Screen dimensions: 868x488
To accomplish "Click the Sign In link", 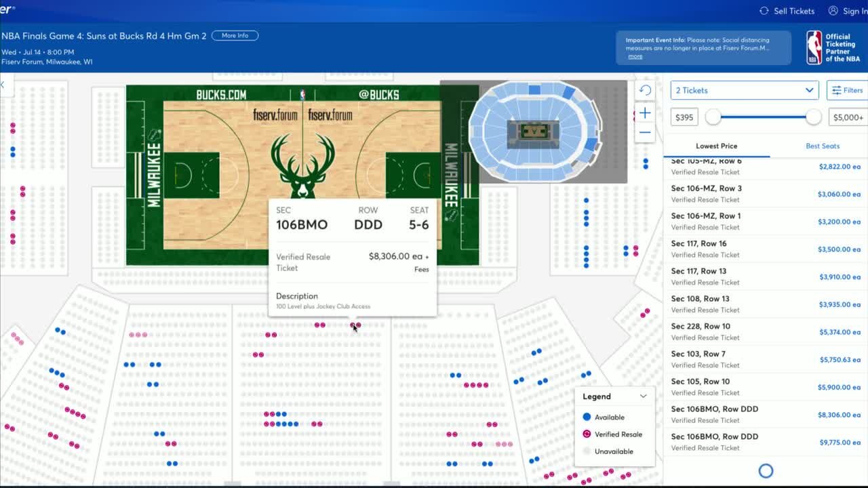I will pyautogui.click(x=855, y=11).
